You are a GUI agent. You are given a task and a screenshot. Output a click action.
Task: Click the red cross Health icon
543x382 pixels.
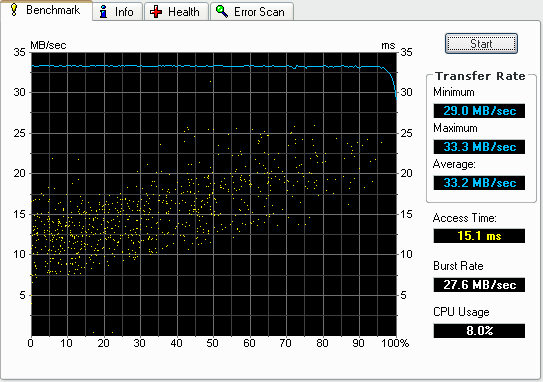tap(156, 12)
